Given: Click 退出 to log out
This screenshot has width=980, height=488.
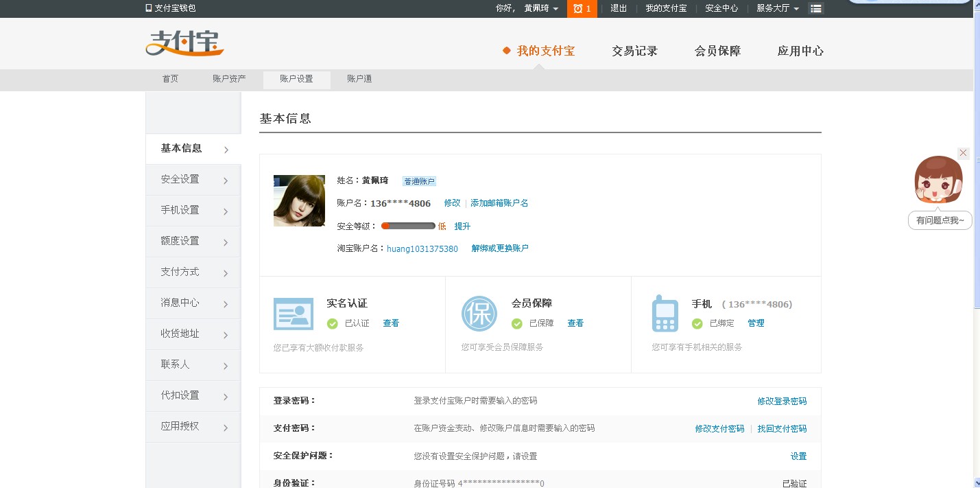Looking at the screenshot, I should (619, 8).
